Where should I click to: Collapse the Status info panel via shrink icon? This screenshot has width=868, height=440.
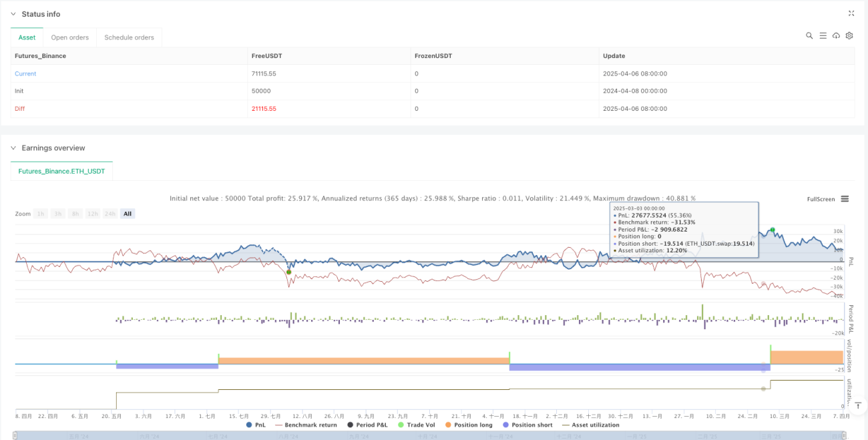coord(851,13)
